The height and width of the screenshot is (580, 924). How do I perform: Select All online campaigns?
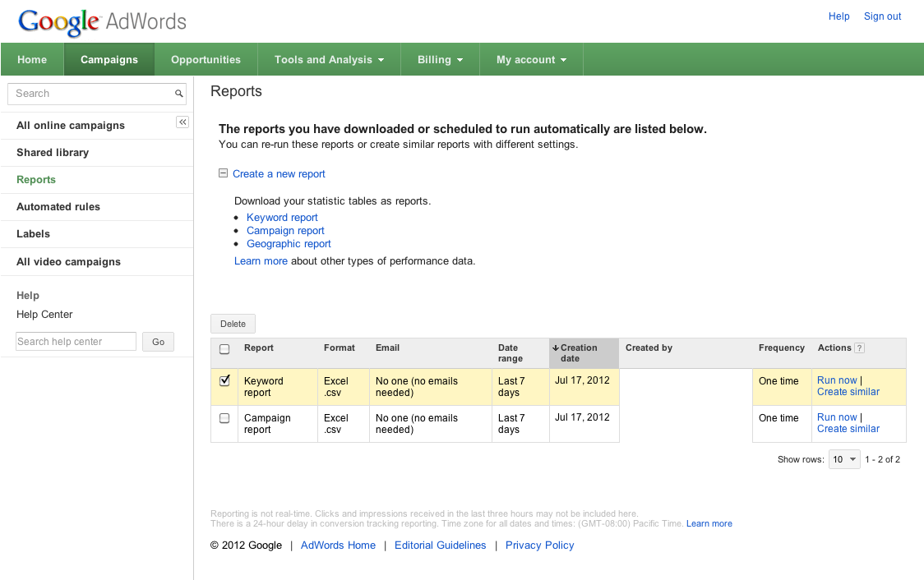pos(71,126)
